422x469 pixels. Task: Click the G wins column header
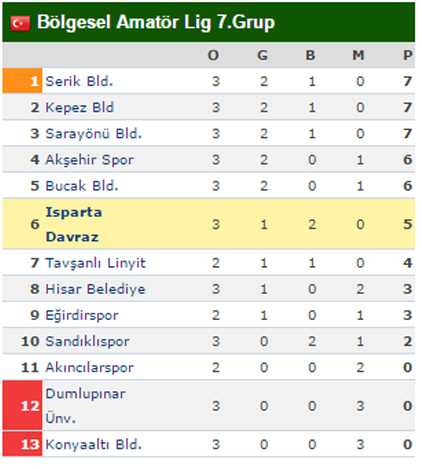[x=262, y=55]
